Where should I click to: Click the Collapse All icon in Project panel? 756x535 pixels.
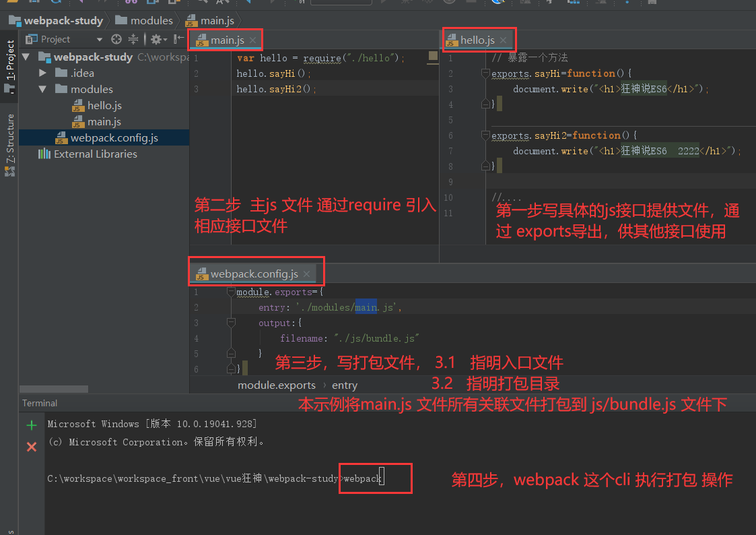[133, 39]
